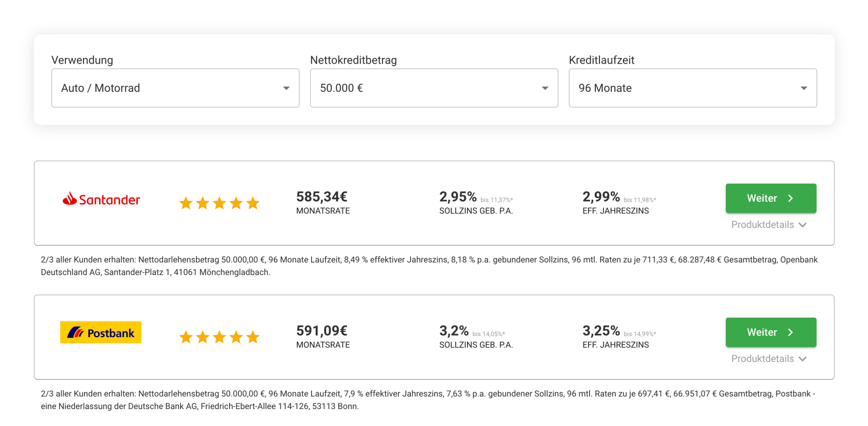Click Postbank's 3,2% Sollzins value
Viewport: 868px width, 426px height.
pos(454,331)
